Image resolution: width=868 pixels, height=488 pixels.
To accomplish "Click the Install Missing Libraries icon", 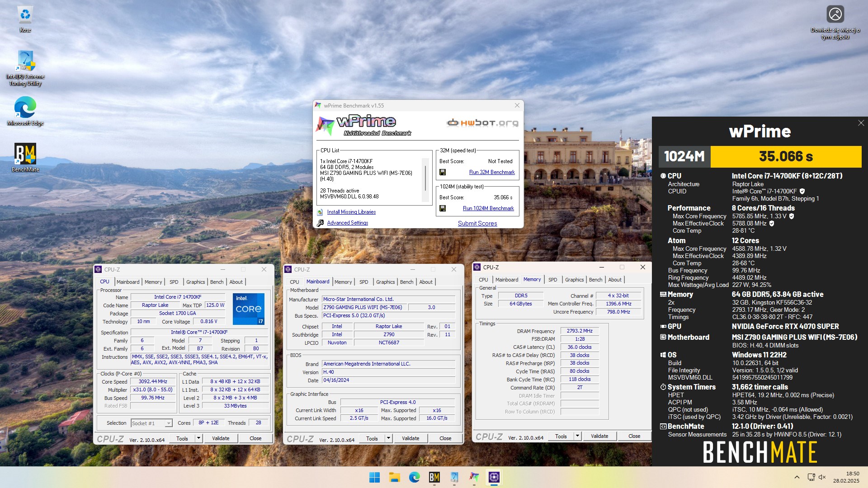I will tap(320, 212).
